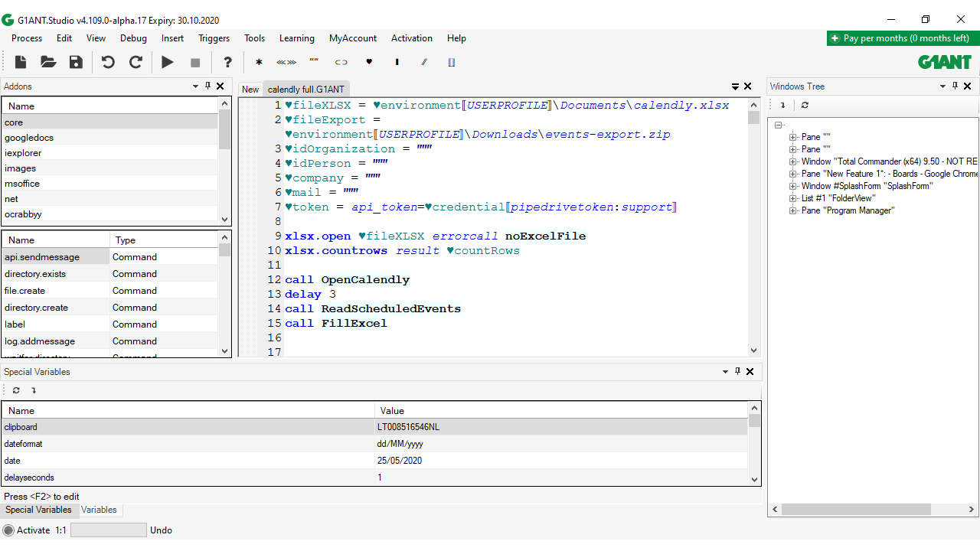The image size is (980, 551).
Task: Insert the square brackets snippet
Action: point(452,62)
